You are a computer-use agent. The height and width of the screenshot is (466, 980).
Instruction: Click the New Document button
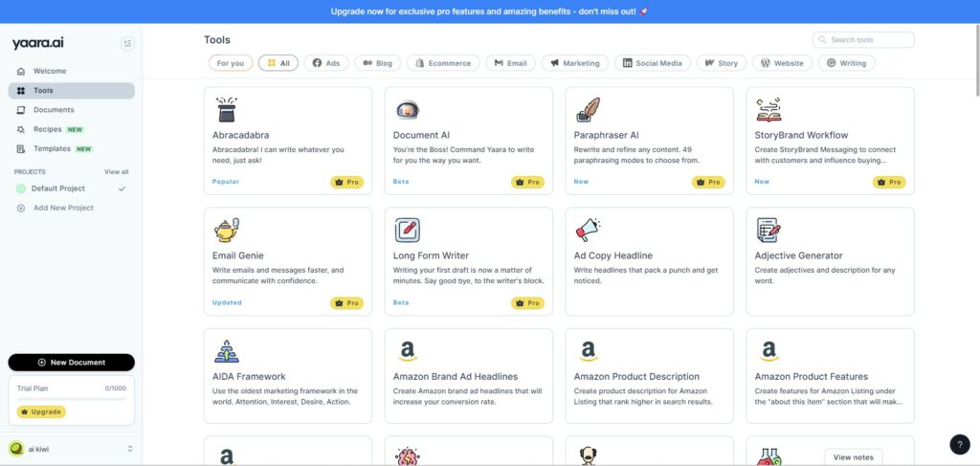(71, 363)
